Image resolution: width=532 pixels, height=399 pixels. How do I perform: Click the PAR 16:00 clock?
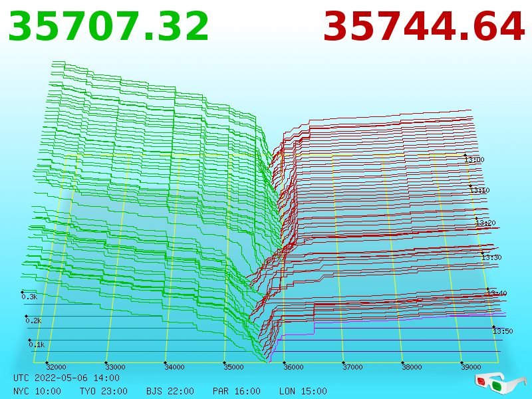[x=237, y=391]
